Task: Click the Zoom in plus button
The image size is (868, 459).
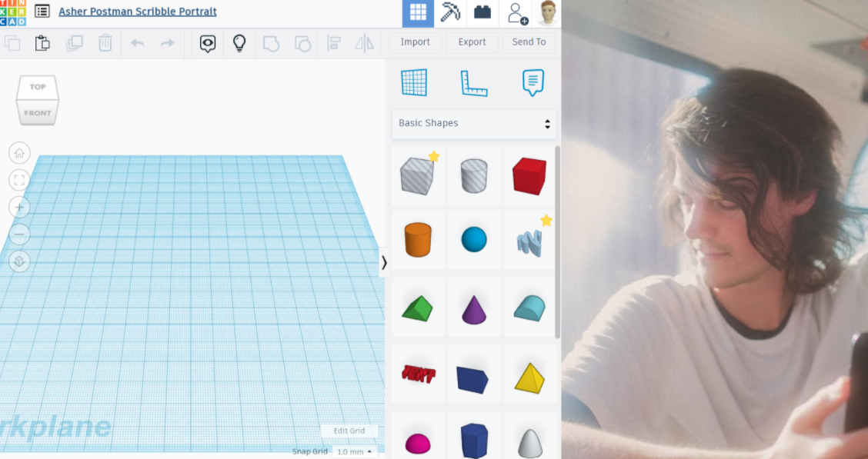Action: (19, 208)
